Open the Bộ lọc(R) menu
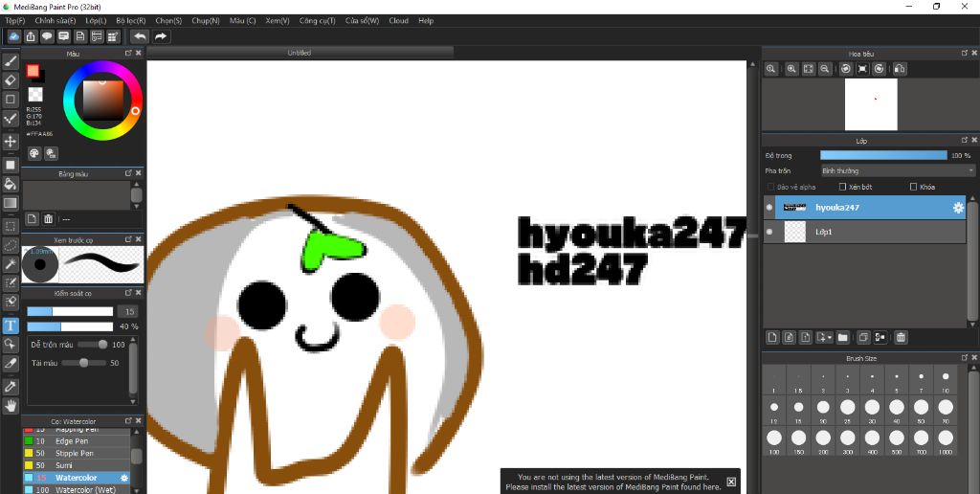The height and width of the screenshot is (494, 980). [130, 21]
